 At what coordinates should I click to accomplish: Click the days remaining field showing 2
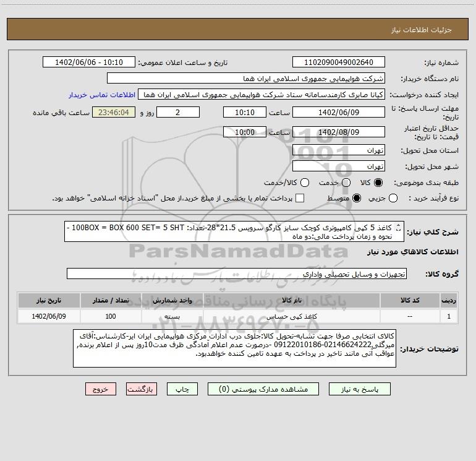[178, 112]
